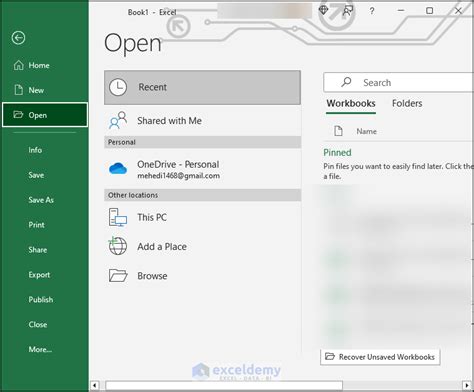Click the file type icon column header

tap(338, 131)
